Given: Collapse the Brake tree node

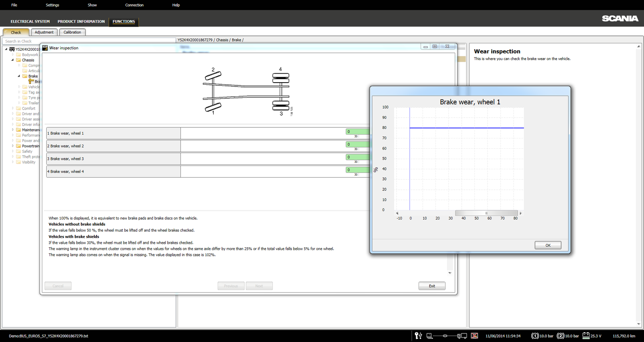Looking at the screenshot, I should coord(19,76).
